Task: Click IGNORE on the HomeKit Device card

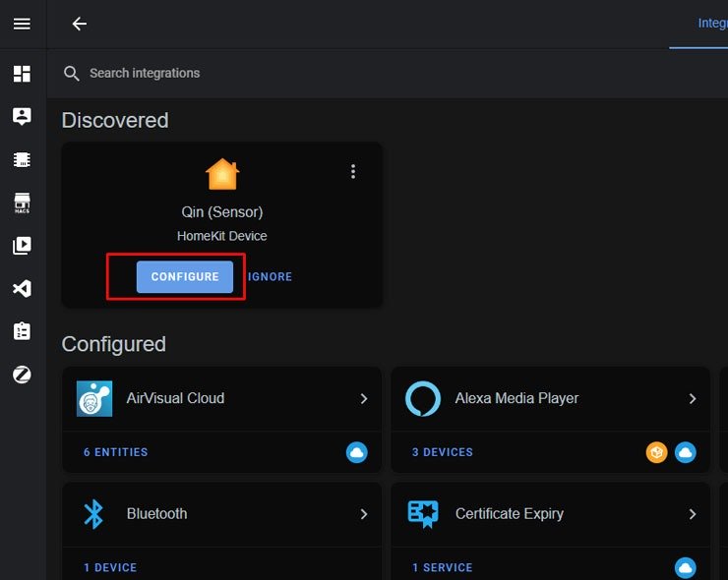Action: (271, 277)
